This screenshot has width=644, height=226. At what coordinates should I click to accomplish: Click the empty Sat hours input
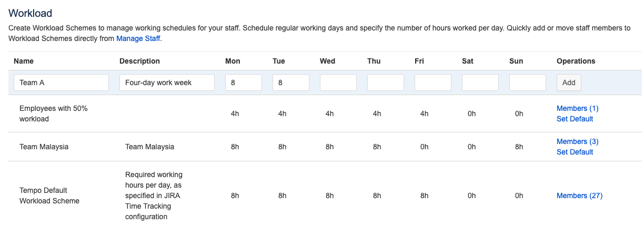tap(480, 83)
